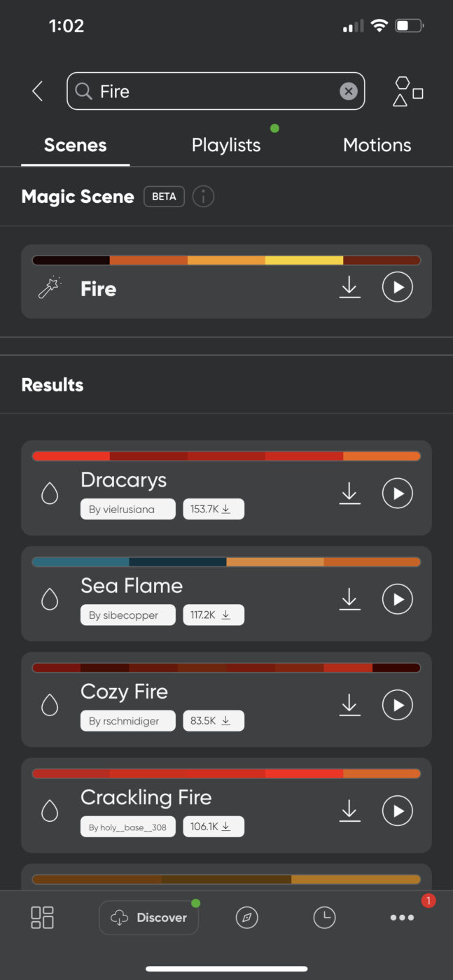This screenshot has width=453, height=980.
Task: Open the dashboard grid icon
Action: coord(42,917)
